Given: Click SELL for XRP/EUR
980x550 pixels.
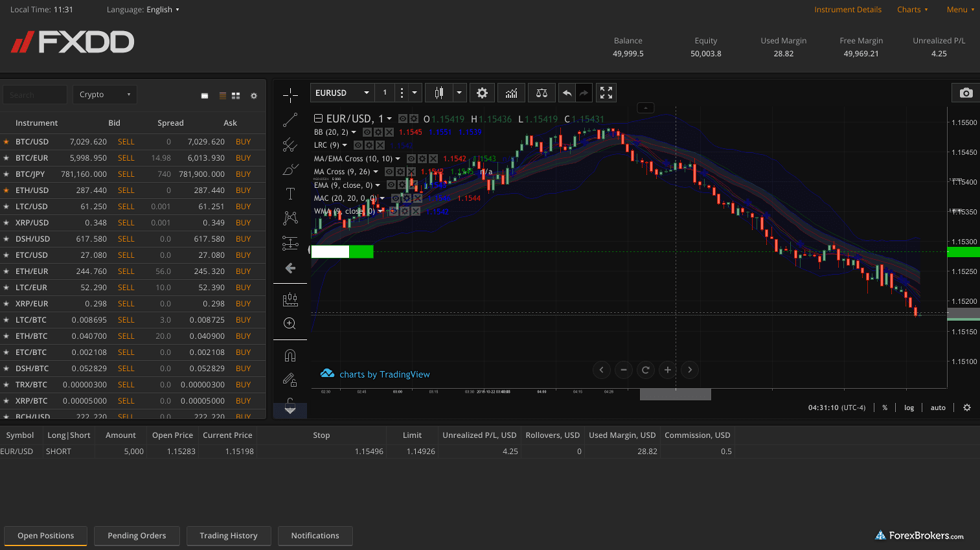Looking at the screenshot, I should pos(126,304).
